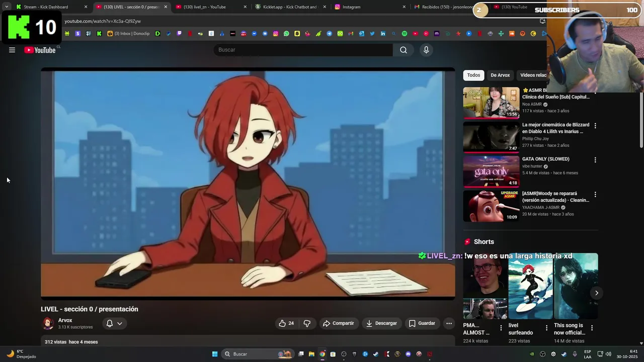Toggle notification bell for Arvox channel
This screenshot has height=362, width=644.
109,323
